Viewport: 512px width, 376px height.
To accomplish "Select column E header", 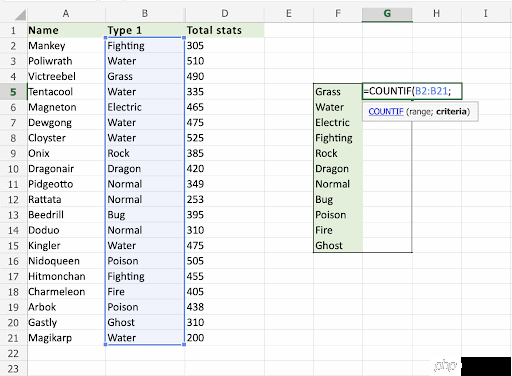I will click(x=289, y=13).
